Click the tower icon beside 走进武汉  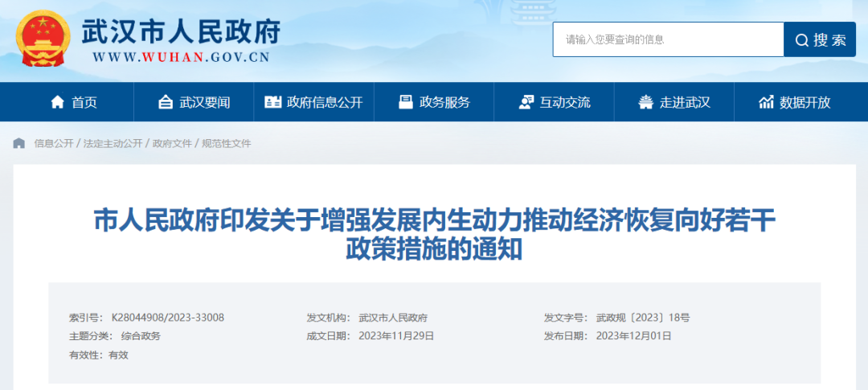tap(645, 102)
